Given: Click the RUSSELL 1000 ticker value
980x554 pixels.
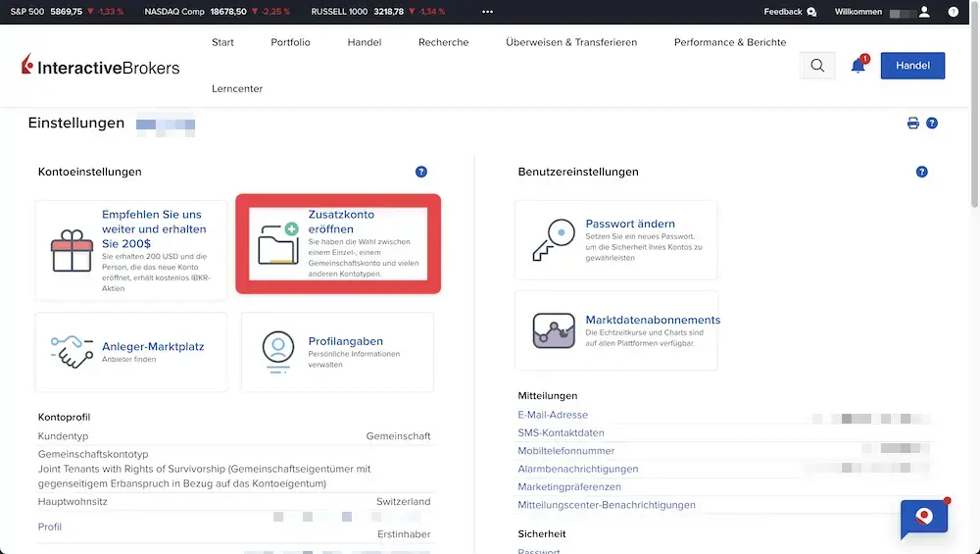Looking at the screenshot, I should point(389,12).
